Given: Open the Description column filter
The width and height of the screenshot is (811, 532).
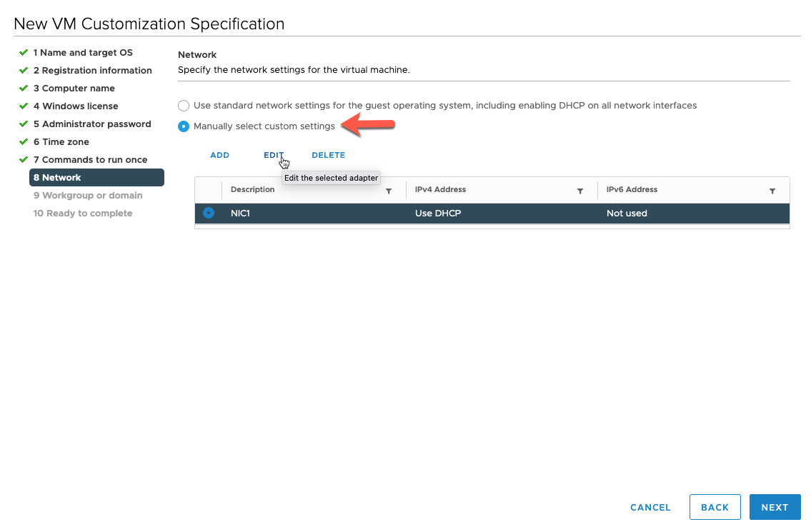Looking at the screenshot, I should pos(389,190).
